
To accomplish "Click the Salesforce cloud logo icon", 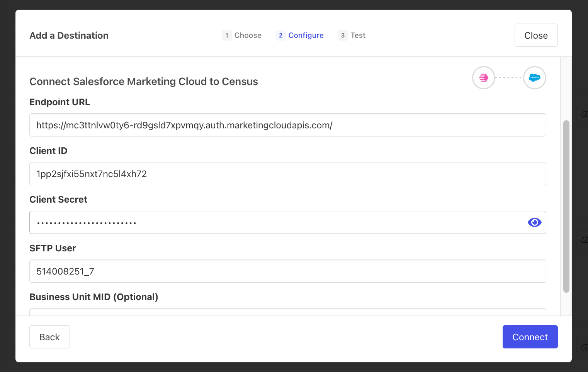I will pos(534,78).
